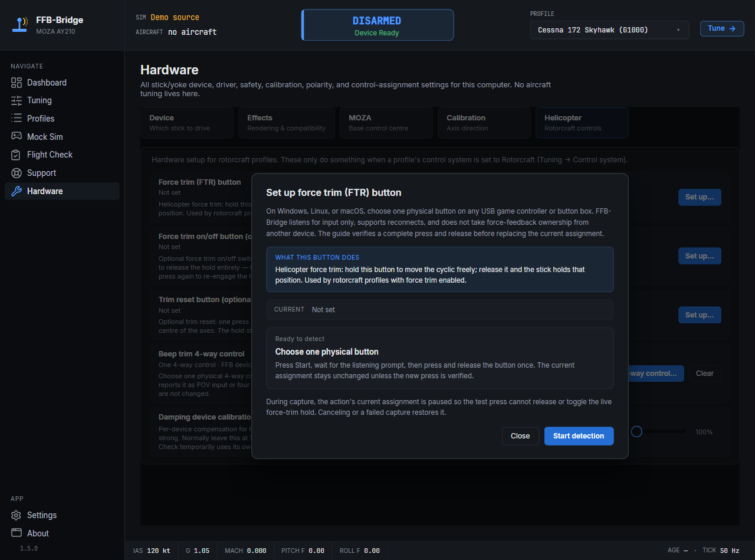The width and height of the screenshot is (755, 560).
Task: Open Mock Sim via its gamepad icon
Action: coord(17,136)
